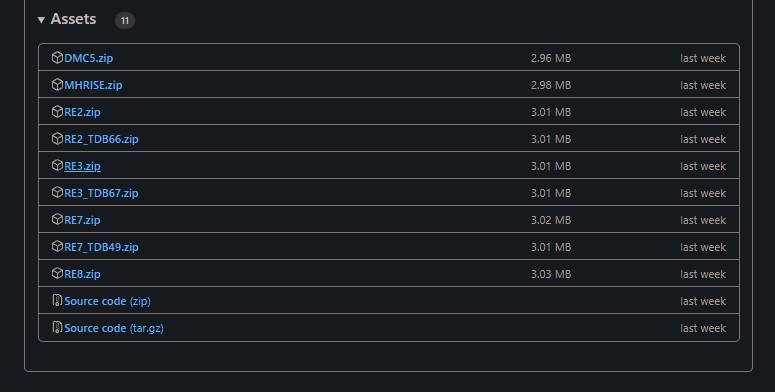
Task: Click the package icon beside RE7.zip
Action: click(57, 219)
